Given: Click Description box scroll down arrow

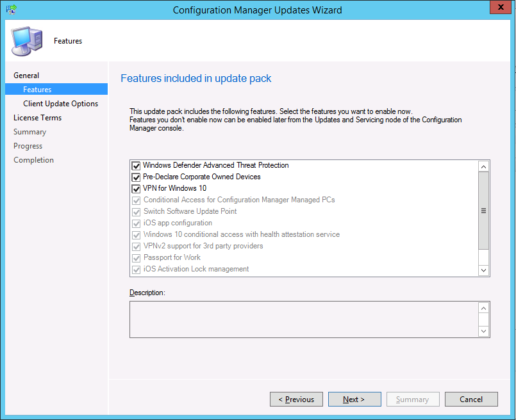Looking at the screenshot, I should pyautogui.click(x=483, y=331).
